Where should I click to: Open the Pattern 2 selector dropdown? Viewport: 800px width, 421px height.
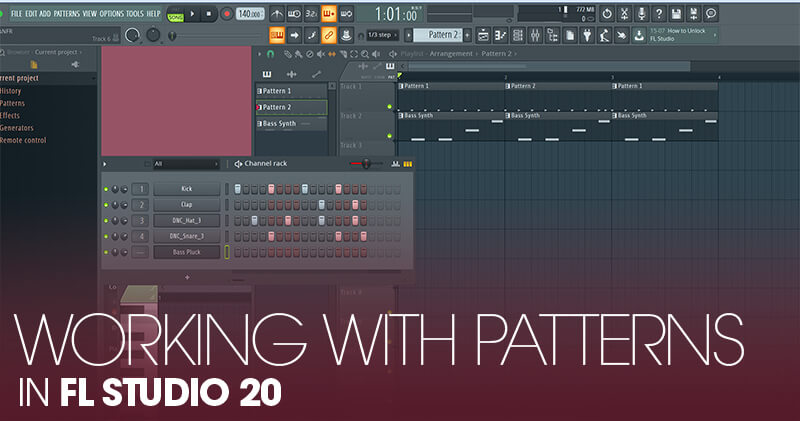437,35
